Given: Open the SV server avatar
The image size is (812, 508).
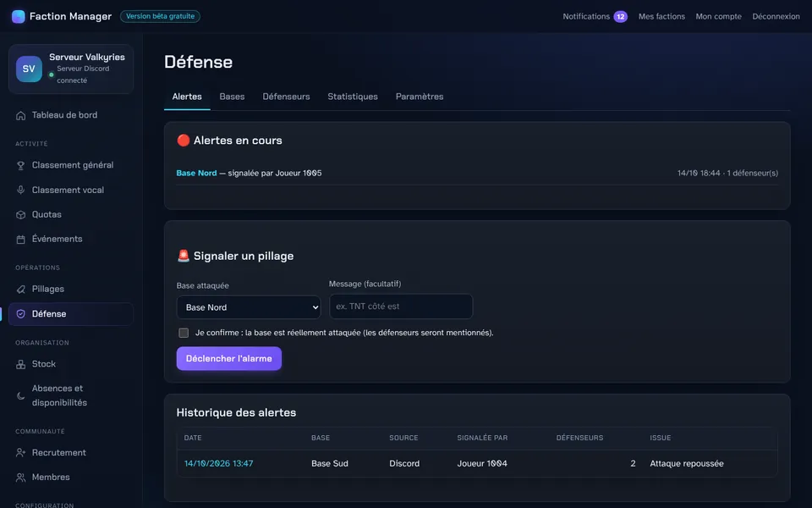Looking at the screenshot, I should 29,69.
